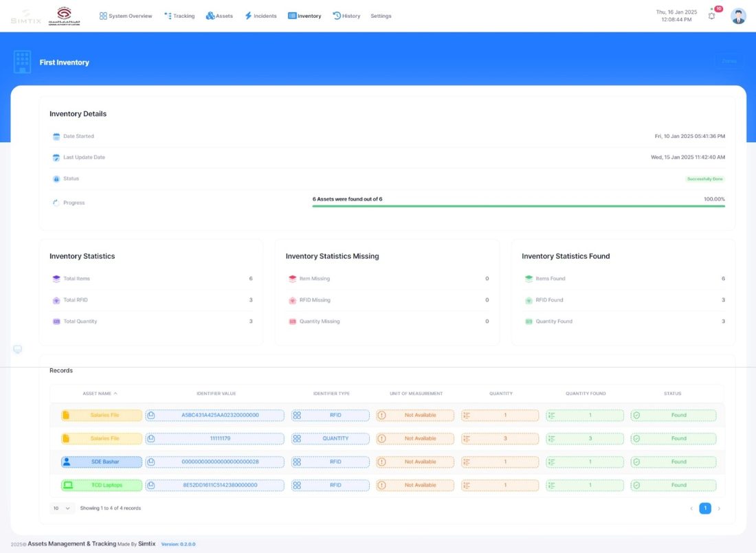This screenshot has height=553, width=756.
Task: Select the Inventory menu item
Action: [x=304, y=16]
